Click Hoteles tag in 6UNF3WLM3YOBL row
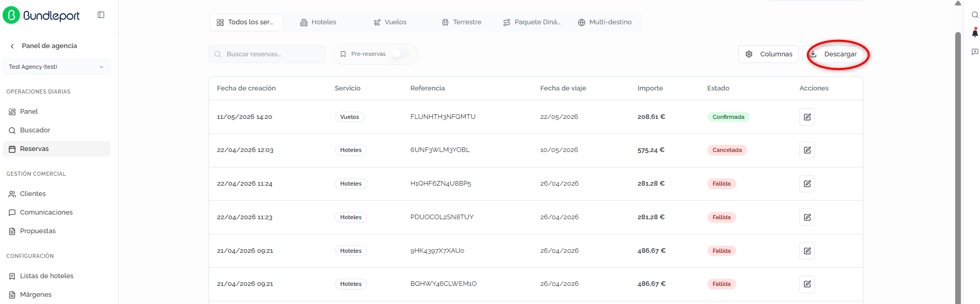This screenshot has width=980, height=304. click(351, 150)
